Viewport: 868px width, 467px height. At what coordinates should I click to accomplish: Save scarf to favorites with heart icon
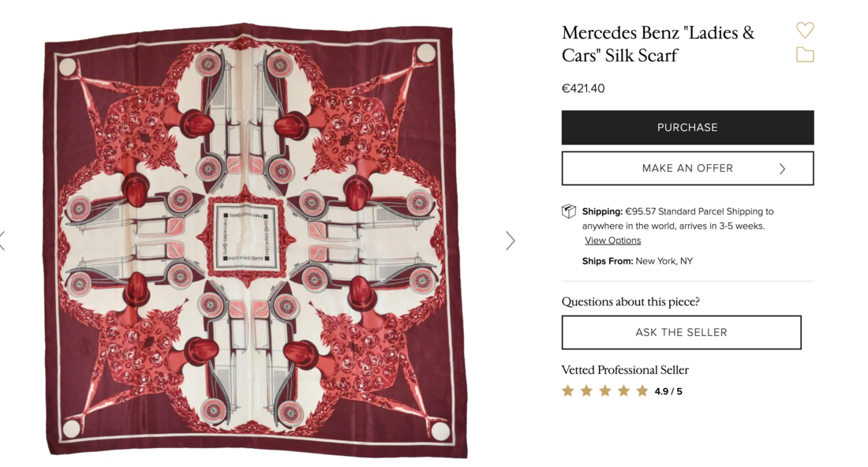(x=805, y=31)
